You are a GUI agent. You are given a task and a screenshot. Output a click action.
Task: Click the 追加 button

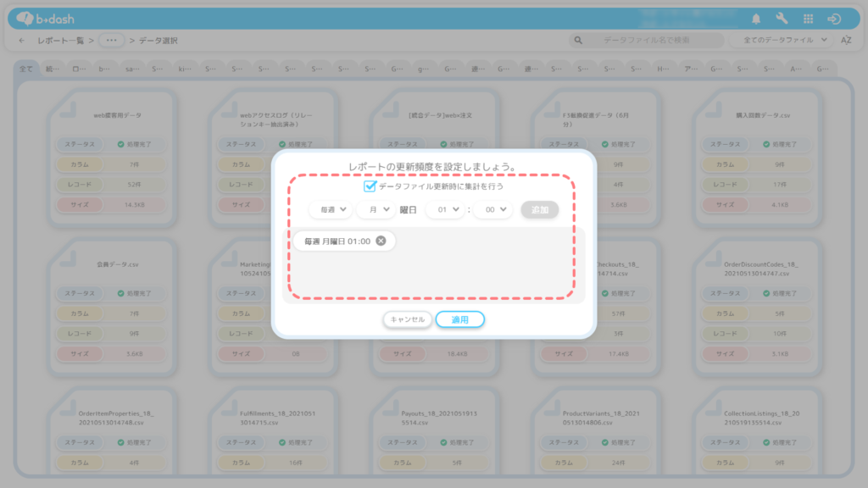540,210
